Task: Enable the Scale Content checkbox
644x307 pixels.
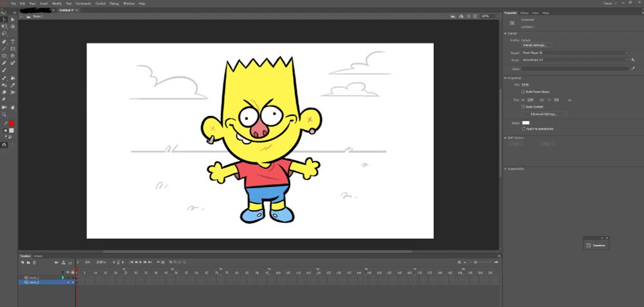Action: (523, 106)
